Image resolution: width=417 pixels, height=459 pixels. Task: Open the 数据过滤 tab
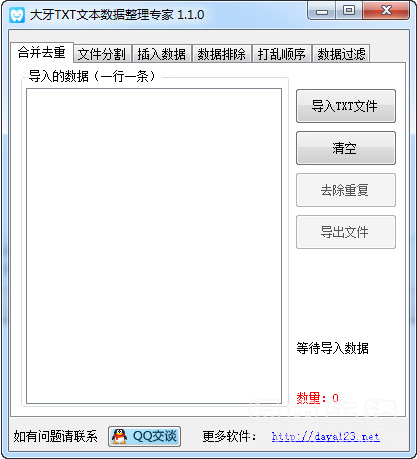point(341,54)
